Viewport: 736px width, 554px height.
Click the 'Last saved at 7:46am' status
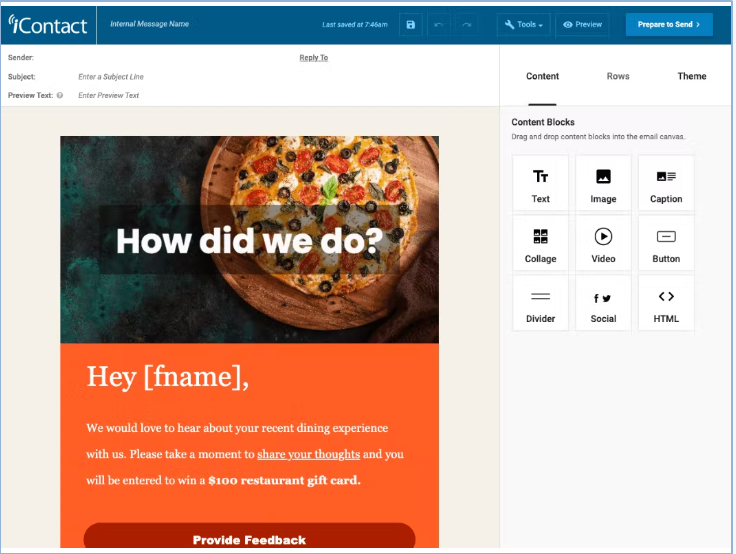click(354, 24)
